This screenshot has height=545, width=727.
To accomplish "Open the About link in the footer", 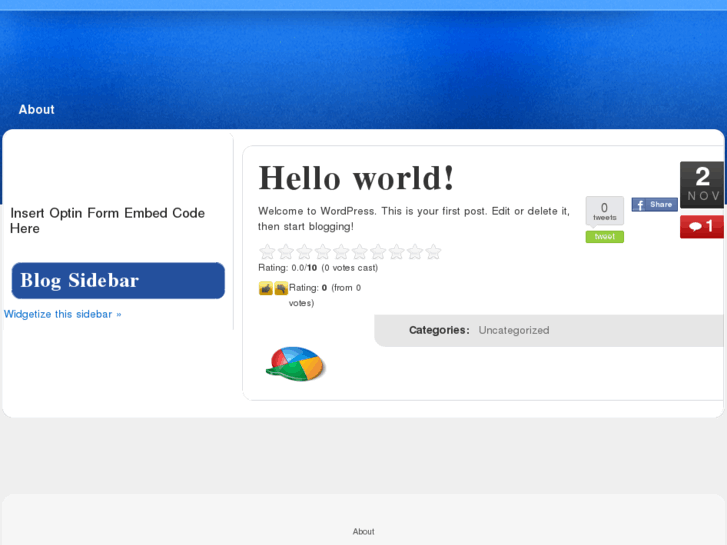I will [x=364, y=532].
